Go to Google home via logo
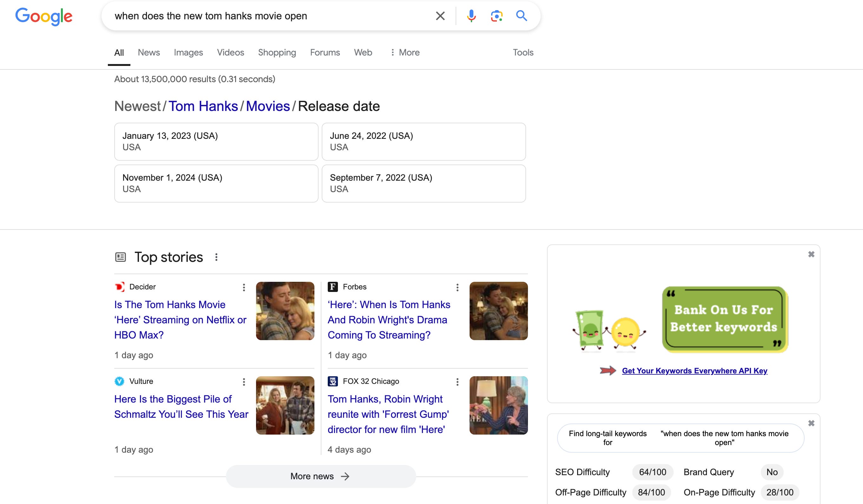Image resolution: width=863 pixels, height=504 pixels. pyautogui.click(x=44, y=16)
